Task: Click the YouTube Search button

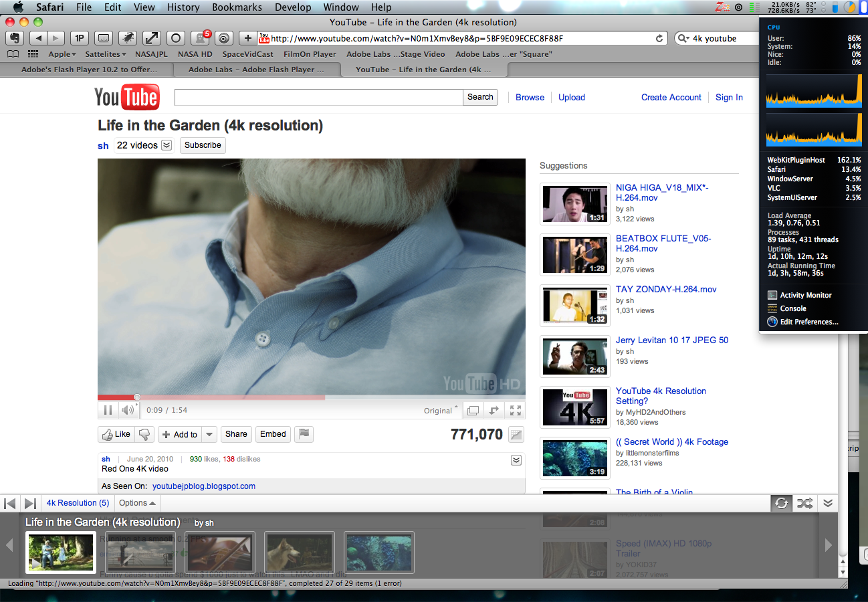Action: (x=480, y=97)
